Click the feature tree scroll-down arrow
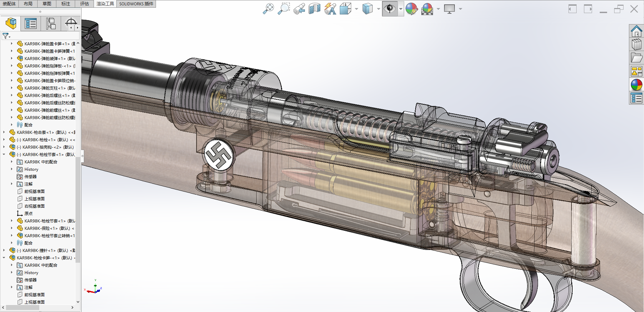Screen dimensions: 644x312 (78, 302)
